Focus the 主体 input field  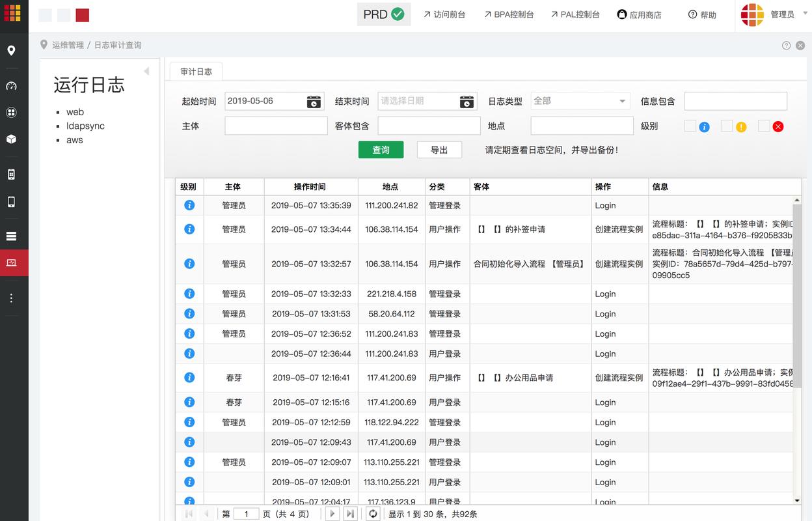tap(276, 126)
